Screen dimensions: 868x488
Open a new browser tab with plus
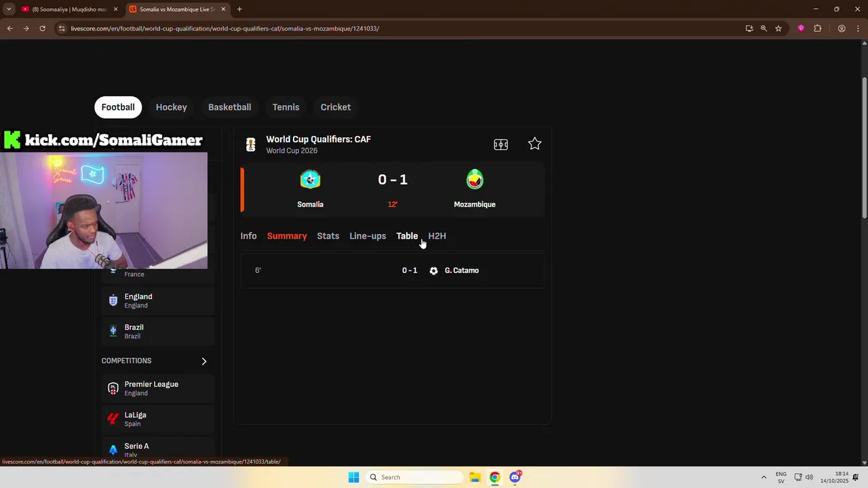click(x=239, y=9)
